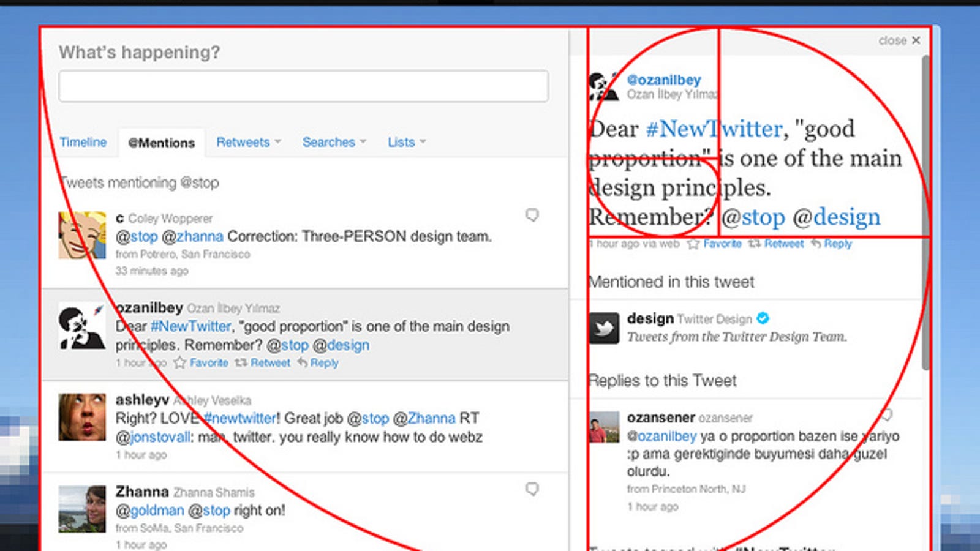This screenshot has width=980, height=551.
Task: Open the Searches dropdown tab
Action: tap(334, 142)
